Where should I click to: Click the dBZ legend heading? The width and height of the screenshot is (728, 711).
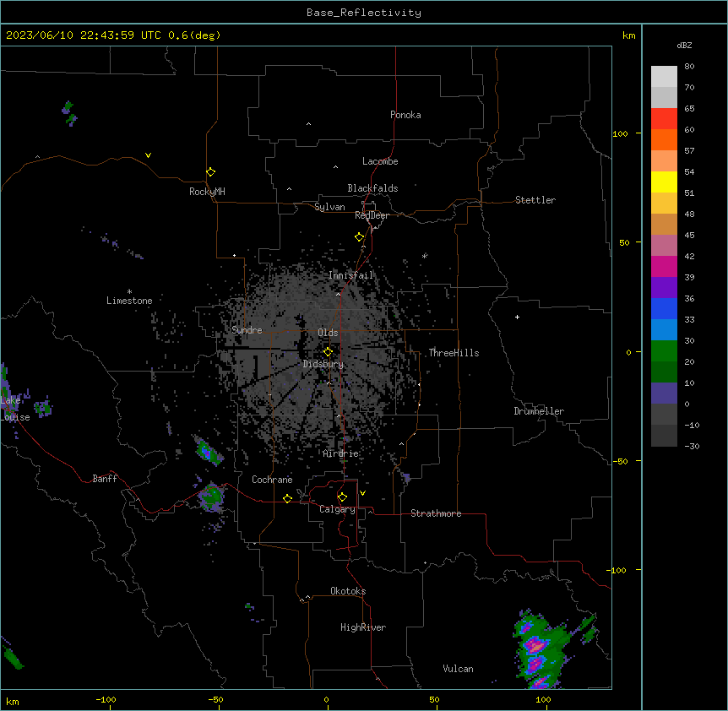tap(684, 46)
